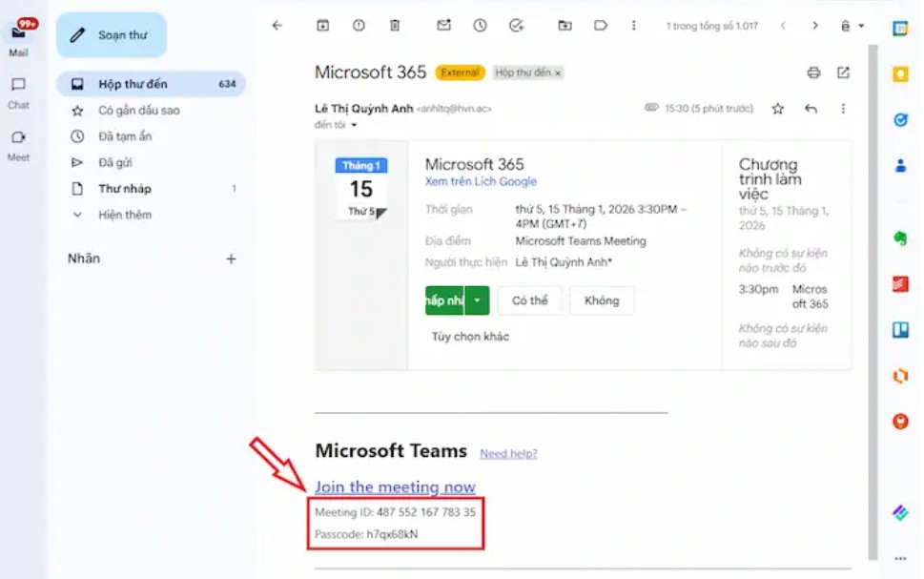The height and width of the screenshot is (579, 924).
Task: Open the Thư nháp folder
Action: 124,189
